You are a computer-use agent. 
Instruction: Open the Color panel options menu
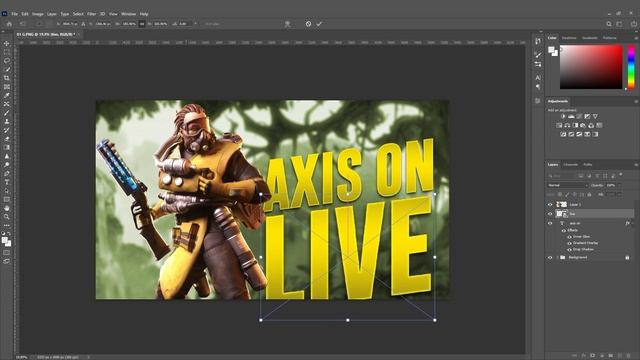point(636,38)
